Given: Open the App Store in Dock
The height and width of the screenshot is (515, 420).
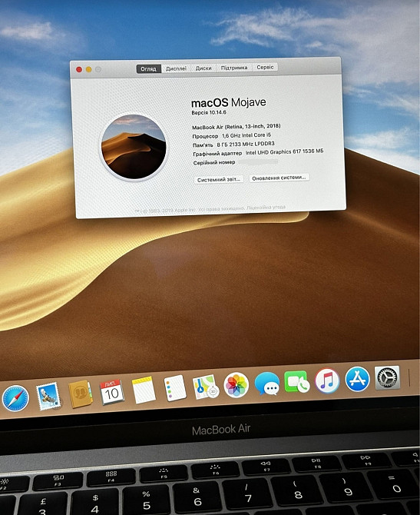Looking at the screenshot, I should point(357,379).
